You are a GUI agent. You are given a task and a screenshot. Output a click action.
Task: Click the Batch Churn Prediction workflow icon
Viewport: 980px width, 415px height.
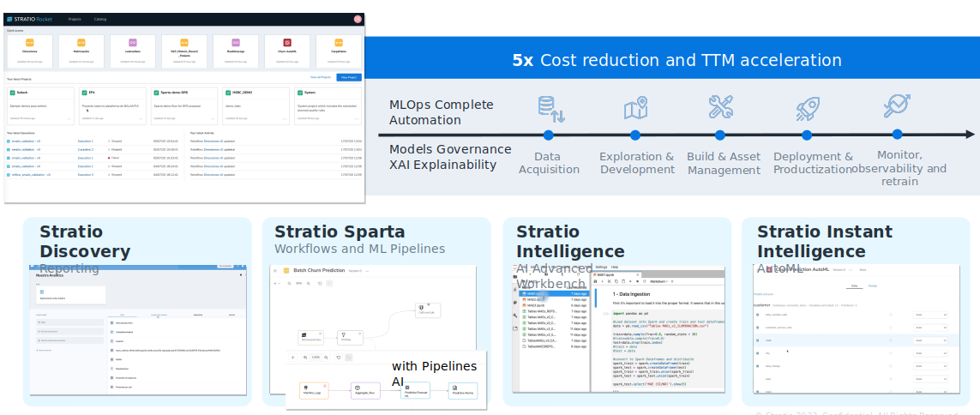click(x=286, y=271)
